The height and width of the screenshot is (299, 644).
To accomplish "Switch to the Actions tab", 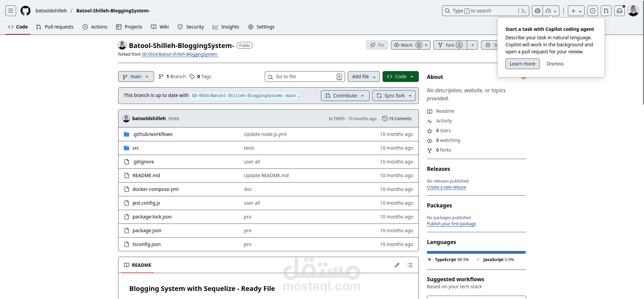I will click(x=95, y=27).
